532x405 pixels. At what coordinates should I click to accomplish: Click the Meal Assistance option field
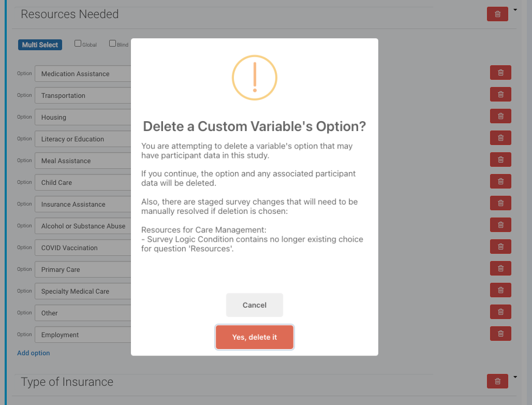pos(83,161)
